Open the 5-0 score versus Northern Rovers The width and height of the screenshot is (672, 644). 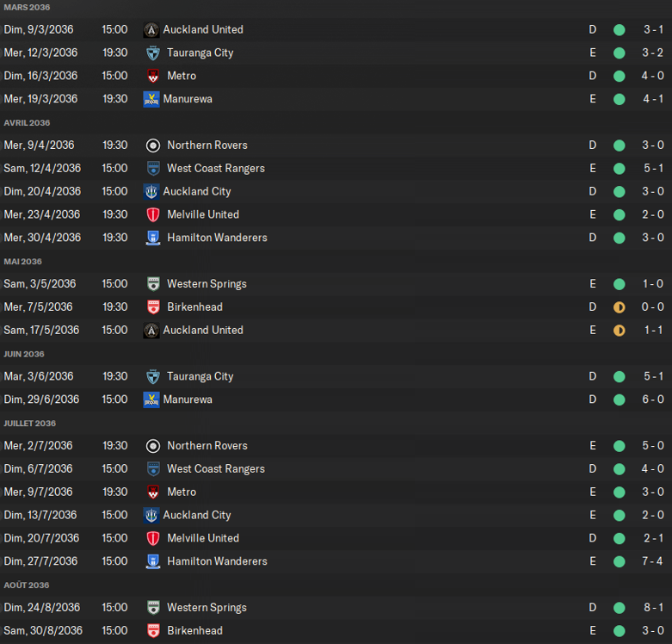(x=653, y=445)
